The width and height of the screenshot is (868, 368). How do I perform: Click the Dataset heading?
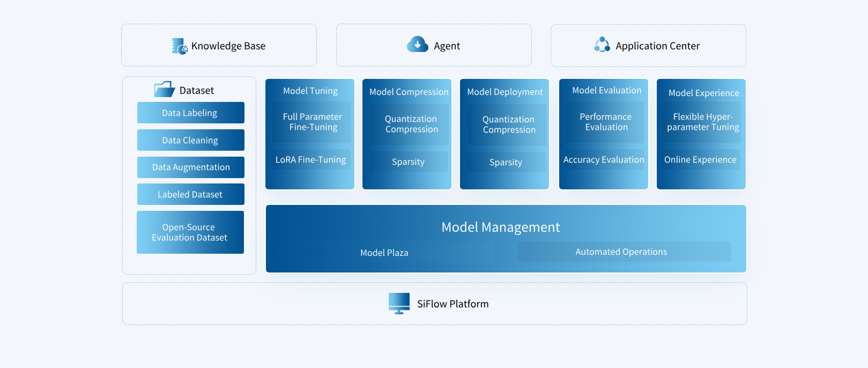pyautogui.click(x=197, y=91)
